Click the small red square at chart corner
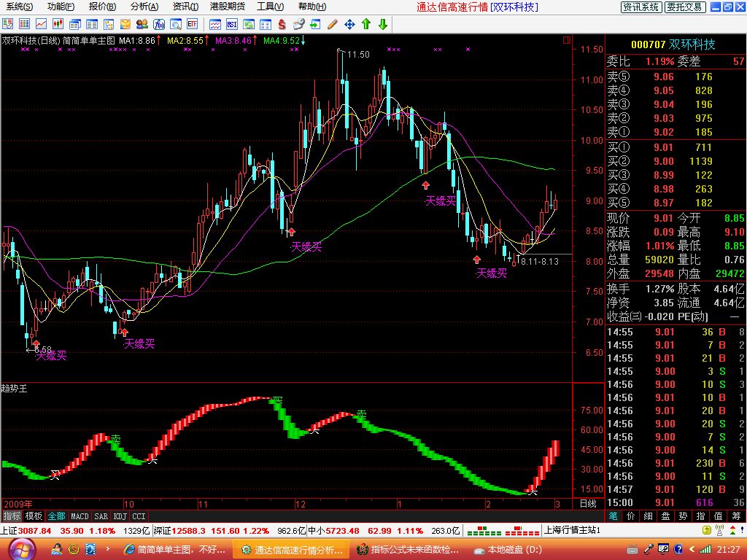747x560 pixels. point(566,41)
